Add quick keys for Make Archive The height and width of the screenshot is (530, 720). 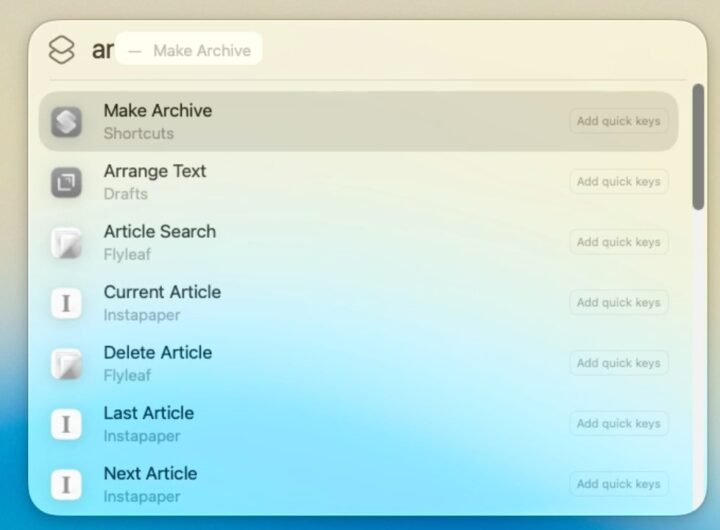[619, 121]
